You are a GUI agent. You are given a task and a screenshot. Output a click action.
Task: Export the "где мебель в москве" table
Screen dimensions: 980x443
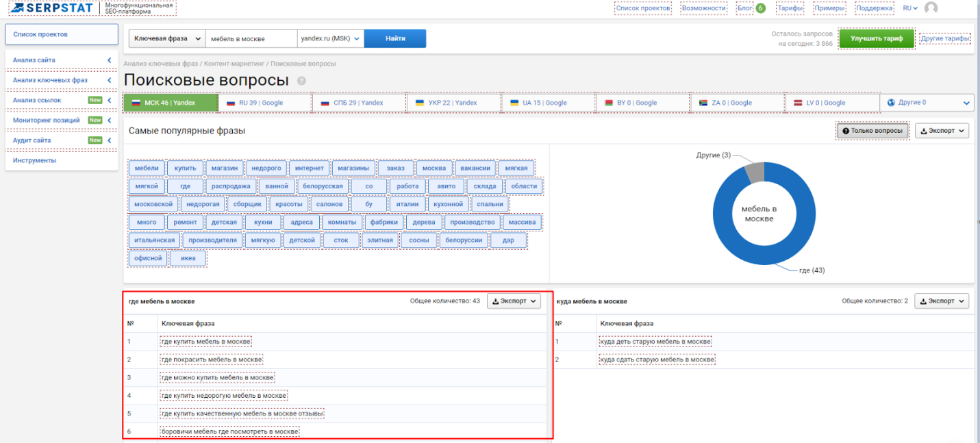click(x=514, y=301)
